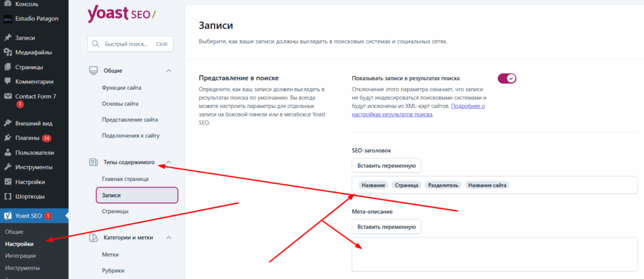Click the Плагины plug icon
Image resolution: width=644 pixels, height=279 pixels.
[x=7, y=138]
